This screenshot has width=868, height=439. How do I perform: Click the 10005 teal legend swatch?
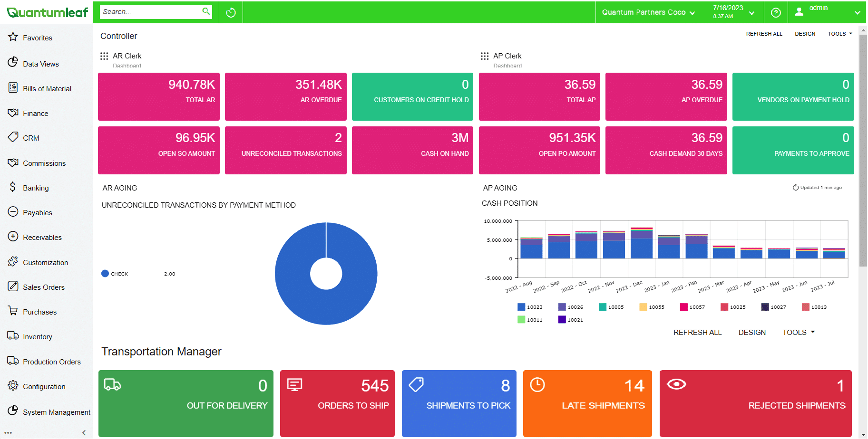coord(603,307)
